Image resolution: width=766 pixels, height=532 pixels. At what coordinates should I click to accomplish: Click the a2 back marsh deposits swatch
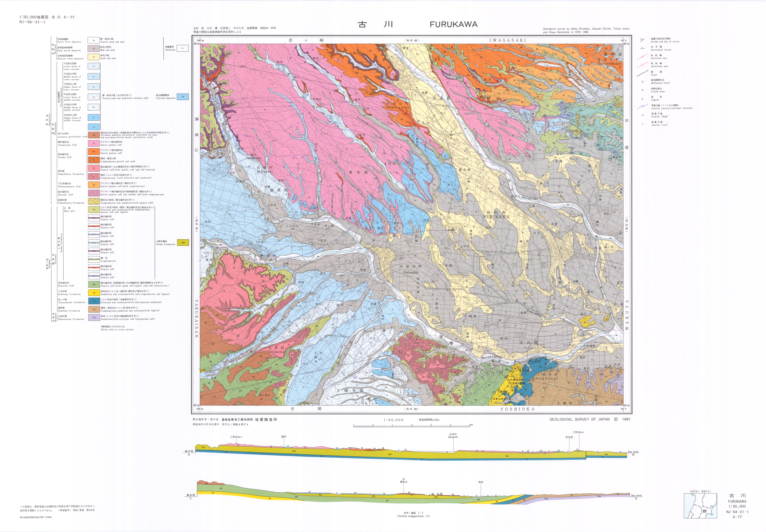[x=94, y=49]
